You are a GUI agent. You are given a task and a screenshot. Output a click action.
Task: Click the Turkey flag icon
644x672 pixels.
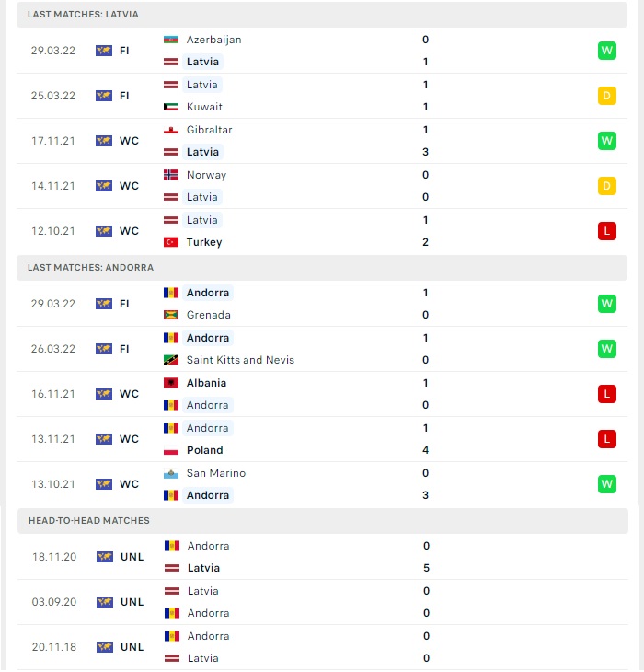171,242
